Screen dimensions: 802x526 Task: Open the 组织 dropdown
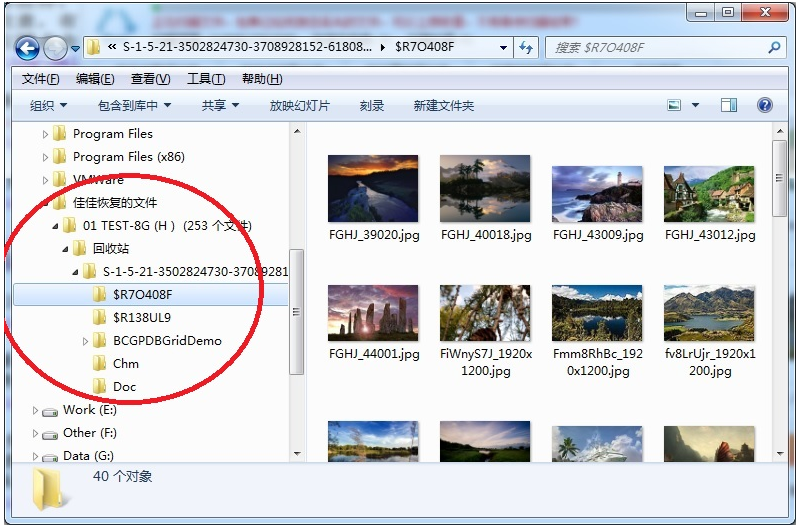coord(48,105)
